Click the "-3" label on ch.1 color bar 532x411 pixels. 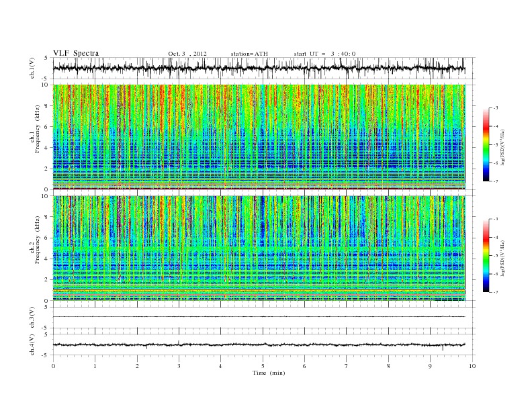(x=496, y=108)
